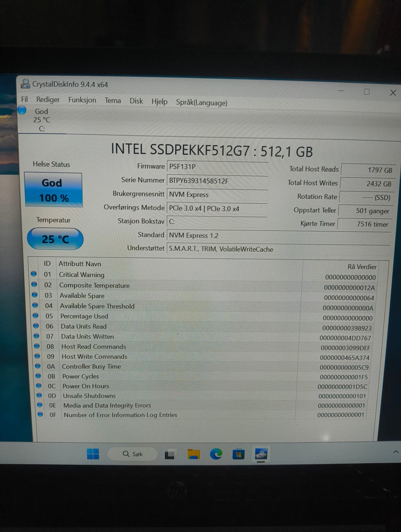Click raw value 00000000398923

pos(347,328)
